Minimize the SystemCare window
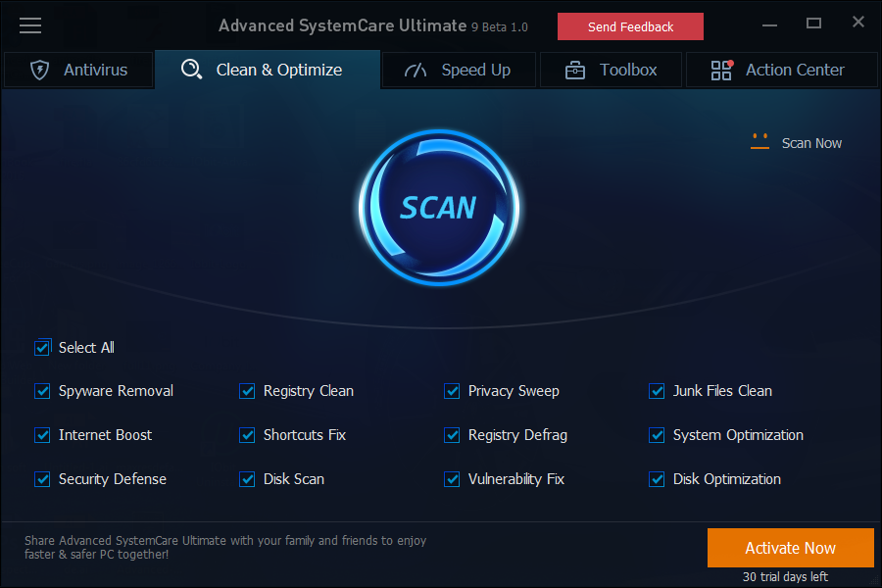 point(769,24)
